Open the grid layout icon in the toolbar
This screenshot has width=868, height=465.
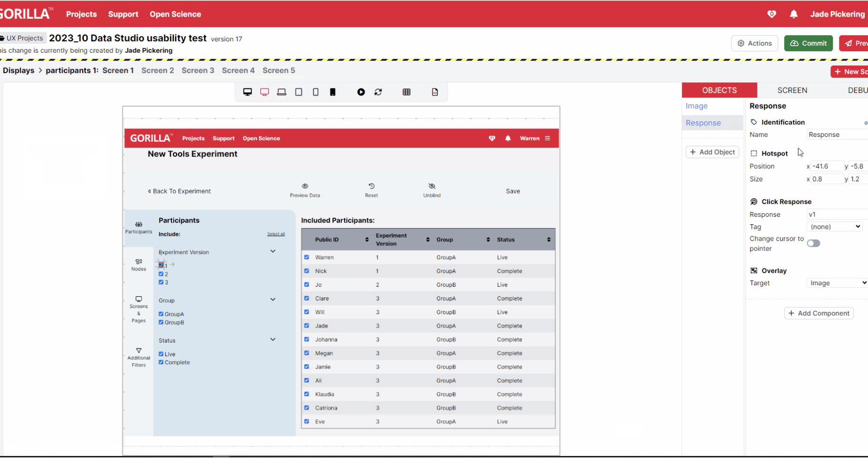point(407,92)
